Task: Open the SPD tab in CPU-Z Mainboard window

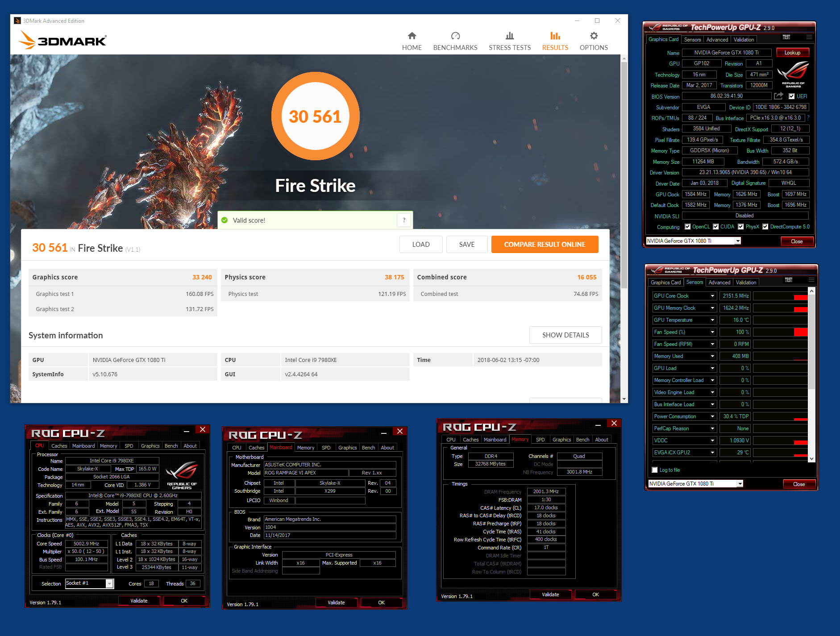Action: (x=326, y=448)
